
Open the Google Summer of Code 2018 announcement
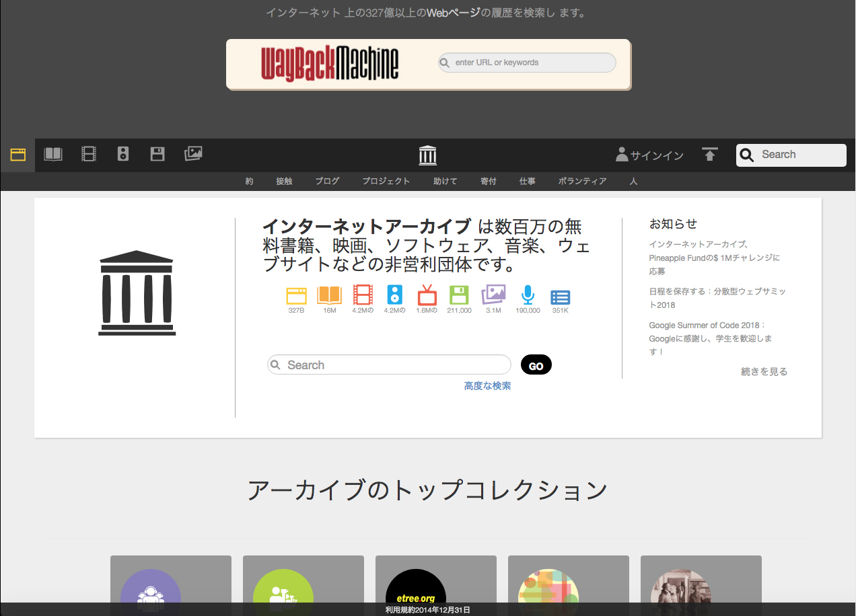711,338
